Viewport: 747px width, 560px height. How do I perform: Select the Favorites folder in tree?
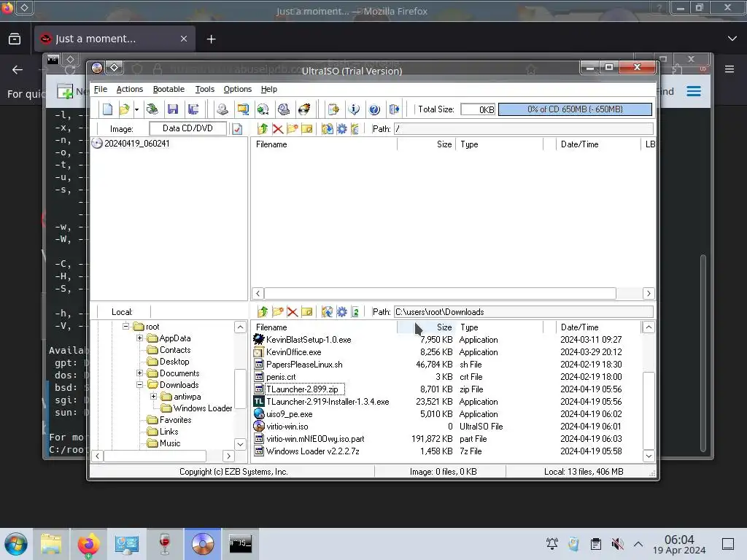tap(175, 420)
